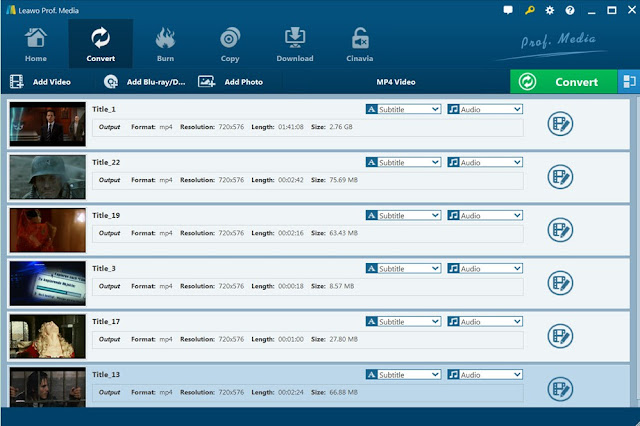The height and width of the screenshot is (426, 640).
Task: Open the Copy module
Action: (230, 44)
